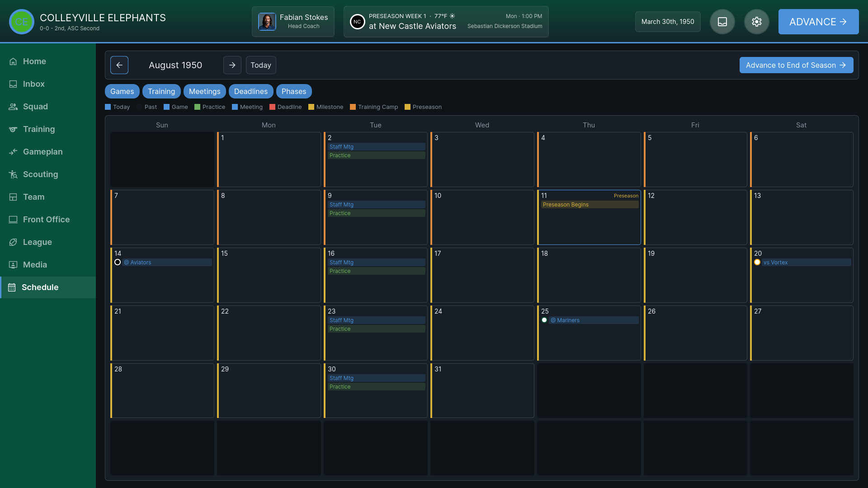The image size is (868, 488).
Task: Open settings gear icon
Action: [757, 22]
